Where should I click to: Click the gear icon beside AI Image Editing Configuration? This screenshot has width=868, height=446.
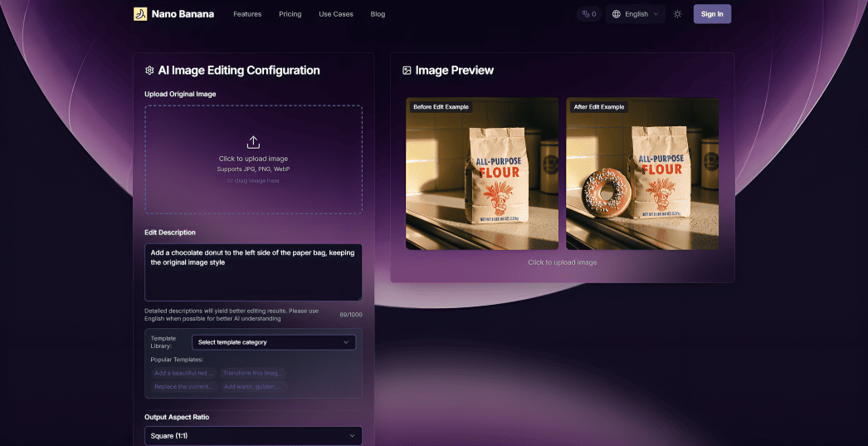coord(149,71)
